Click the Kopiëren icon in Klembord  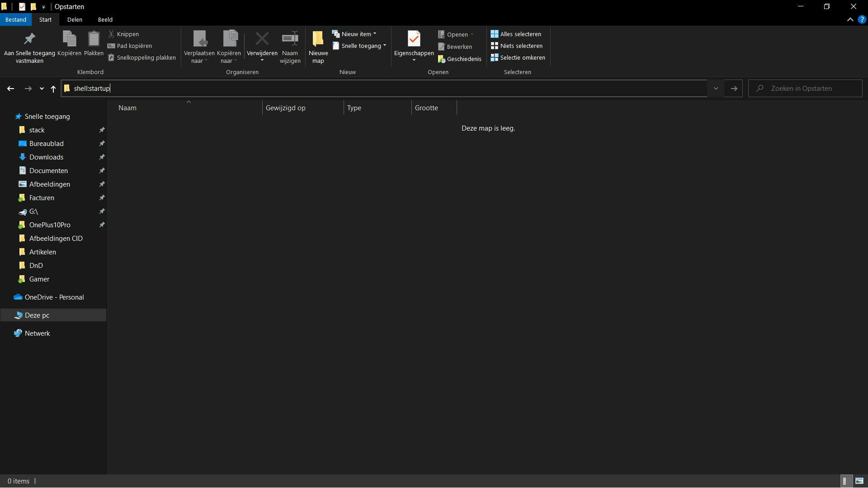69,39
